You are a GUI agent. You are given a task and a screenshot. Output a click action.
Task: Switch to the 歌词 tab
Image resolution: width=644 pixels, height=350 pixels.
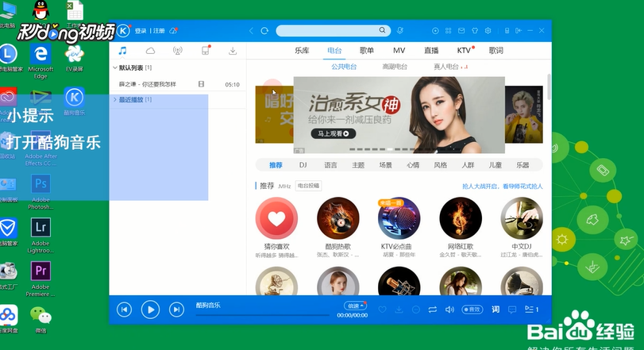click(x=496, y=51)
